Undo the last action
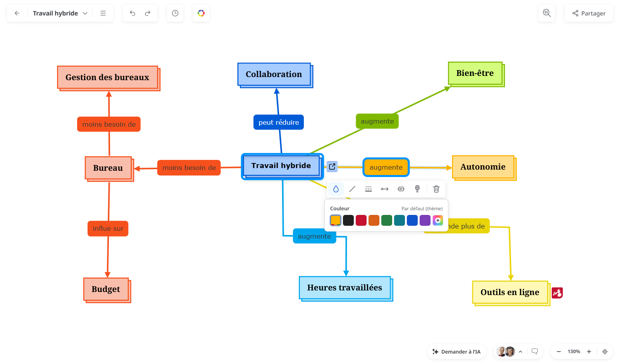The height and width of the screenshot is (364, 620). click(x=133, y=13)
